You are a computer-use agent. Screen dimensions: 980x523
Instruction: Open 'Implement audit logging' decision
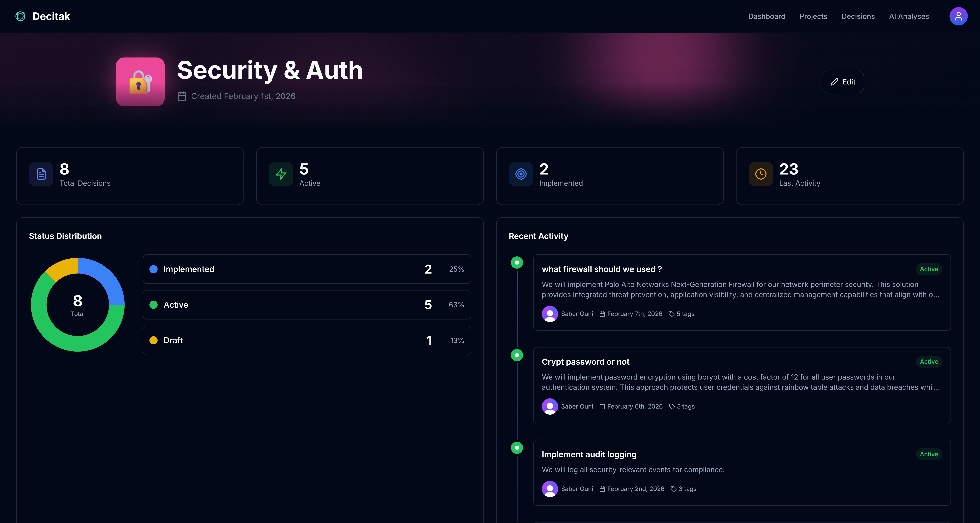[x=589, y=454]
